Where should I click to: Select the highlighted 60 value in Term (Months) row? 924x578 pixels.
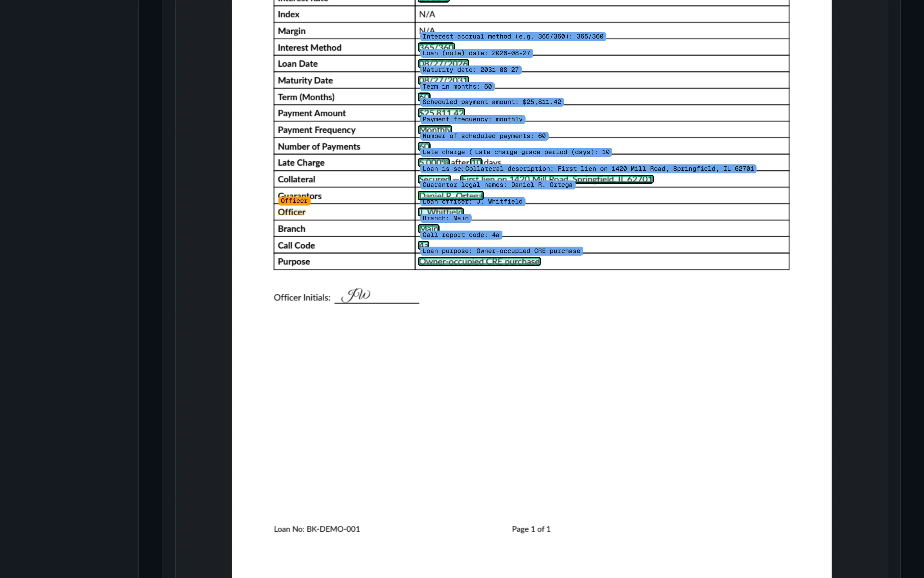click(x=424, y=97)
